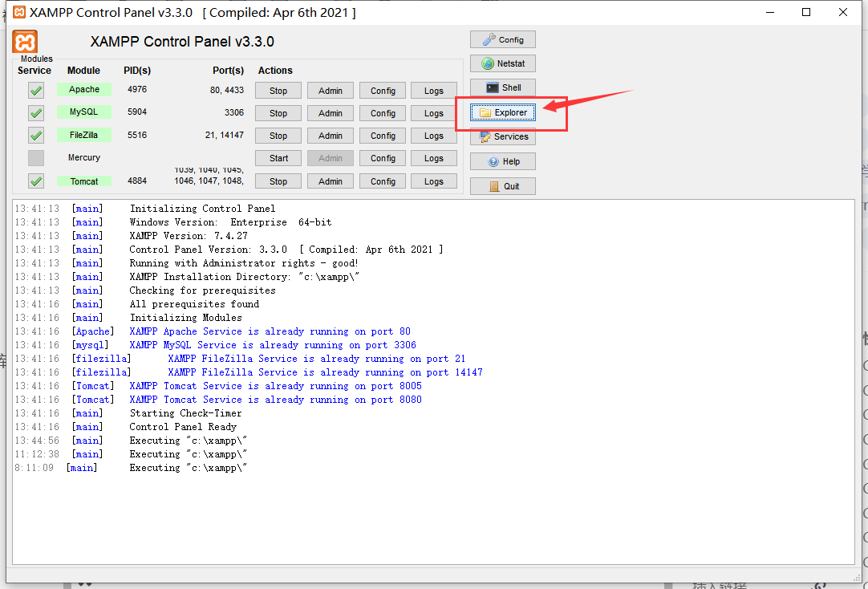Open MySQL Admin page

point(331,113)
